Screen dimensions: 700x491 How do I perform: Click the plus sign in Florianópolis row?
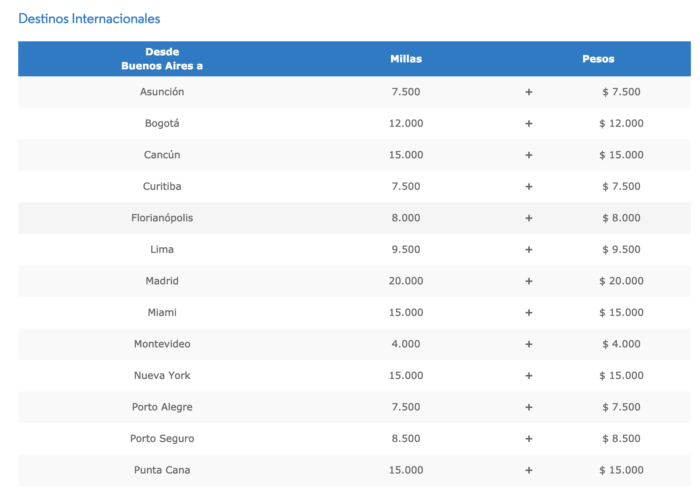pyautogui.click(x=529, y=218)
